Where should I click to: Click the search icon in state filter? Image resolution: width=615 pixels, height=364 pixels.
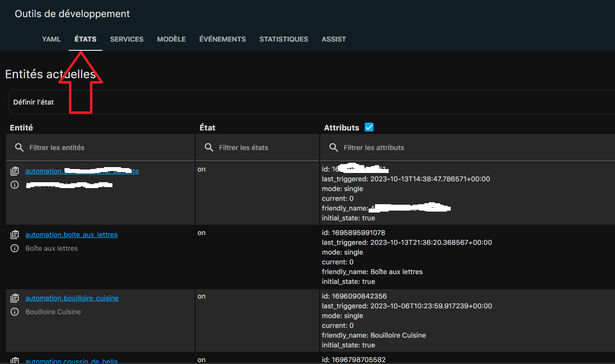pos(209,148)
